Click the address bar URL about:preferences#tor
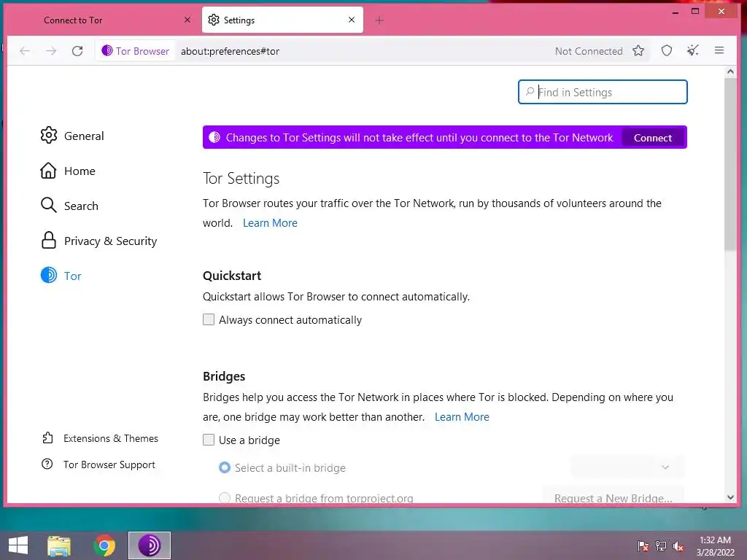The width and height of the screenshot is (747, 560). [230, 51]
